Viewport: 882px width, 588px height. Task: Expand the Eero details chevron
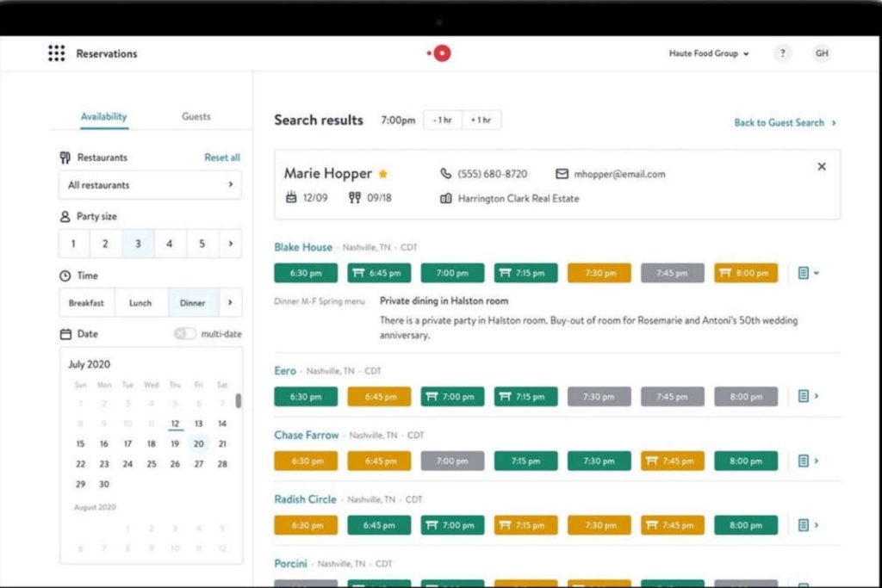(x=817, y=396)
